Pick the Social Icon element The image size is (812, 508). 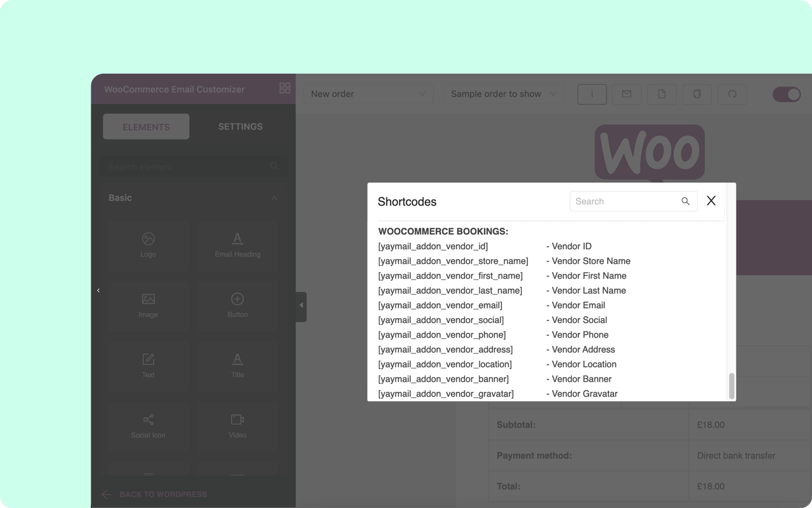coord(148,427)
